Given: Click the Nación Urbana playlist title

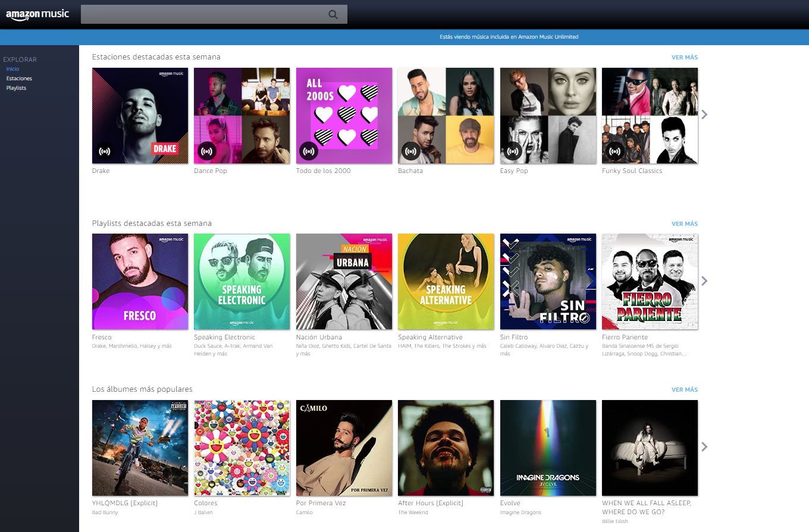Looking at the screenshot, I should 319,337.
